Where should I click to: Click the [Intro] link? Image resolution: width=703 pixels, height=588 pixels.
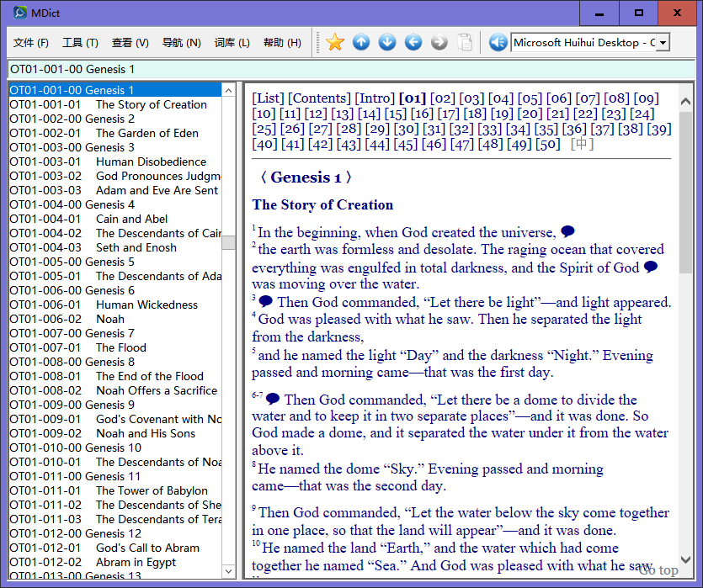pyautogui.click(x=375, y=98)
